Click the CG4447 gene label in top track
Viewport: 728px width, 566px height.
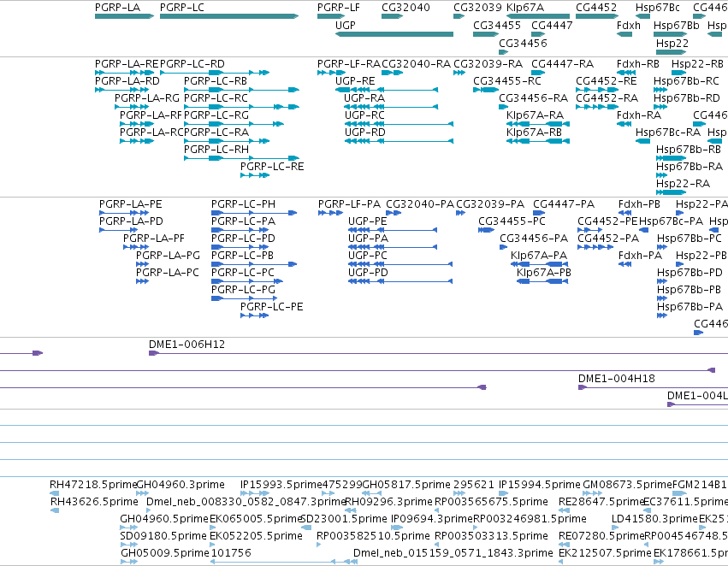pos(552,26)
